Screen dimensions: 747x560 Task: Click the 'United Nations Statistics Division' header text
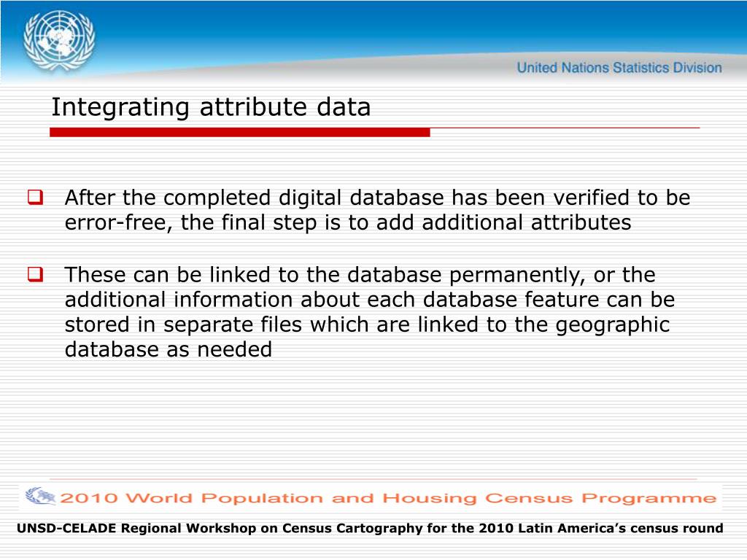pyautogui.click(x=619, y=68)
